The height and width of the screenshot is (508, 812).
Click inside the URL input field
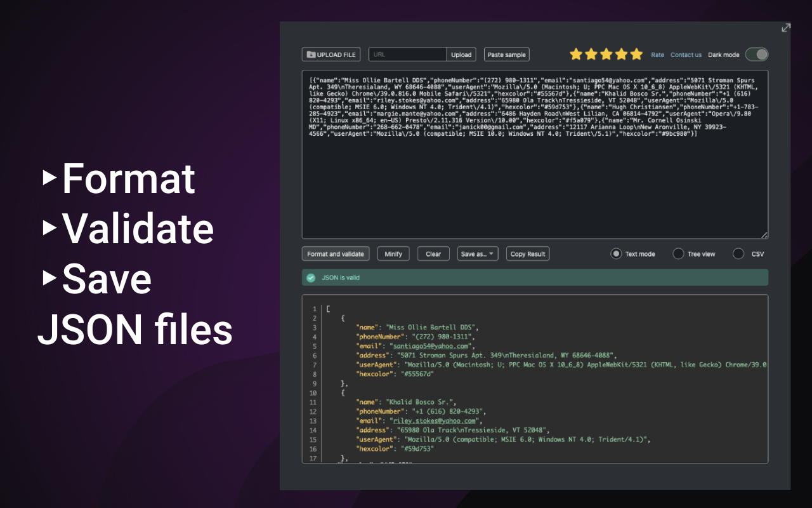pyautogui.click(x=408, y=54)
